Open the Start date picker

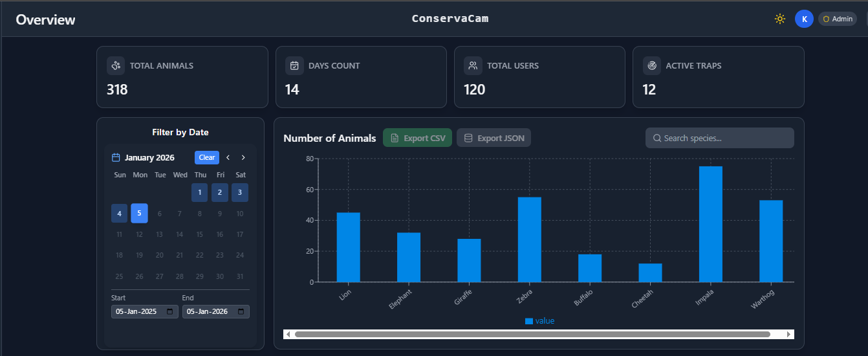[170, 311]
